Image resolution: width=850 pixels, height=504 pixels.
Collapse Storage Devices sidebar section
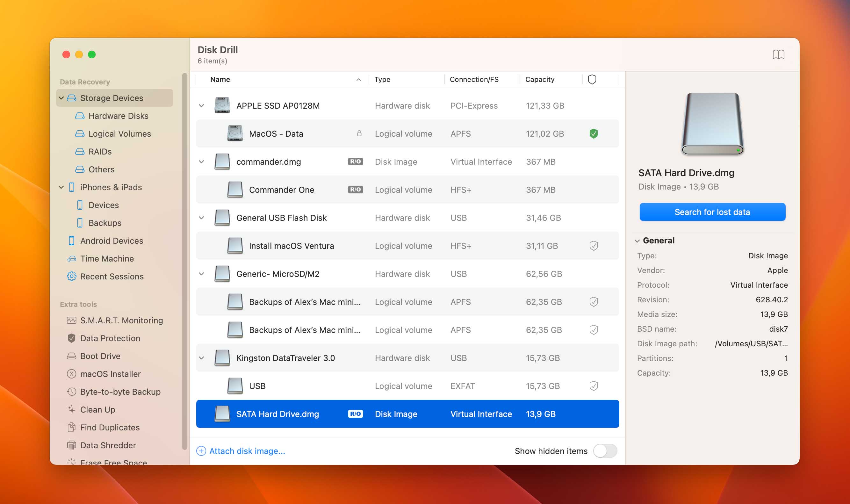click(x=61, y=98)
